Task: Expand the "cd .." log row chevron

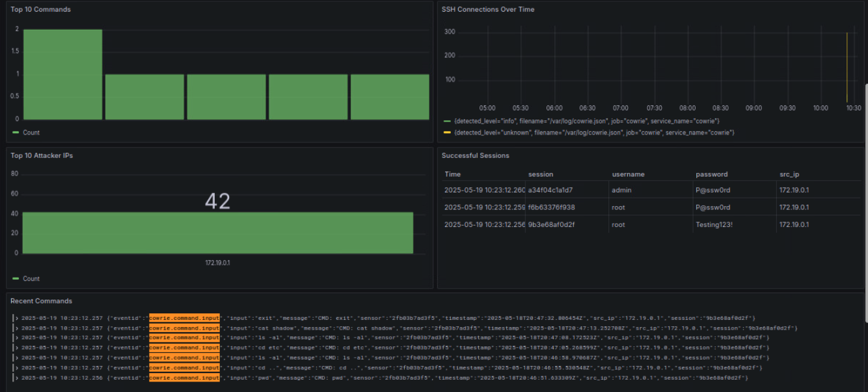Action: (x=17, y=368)
